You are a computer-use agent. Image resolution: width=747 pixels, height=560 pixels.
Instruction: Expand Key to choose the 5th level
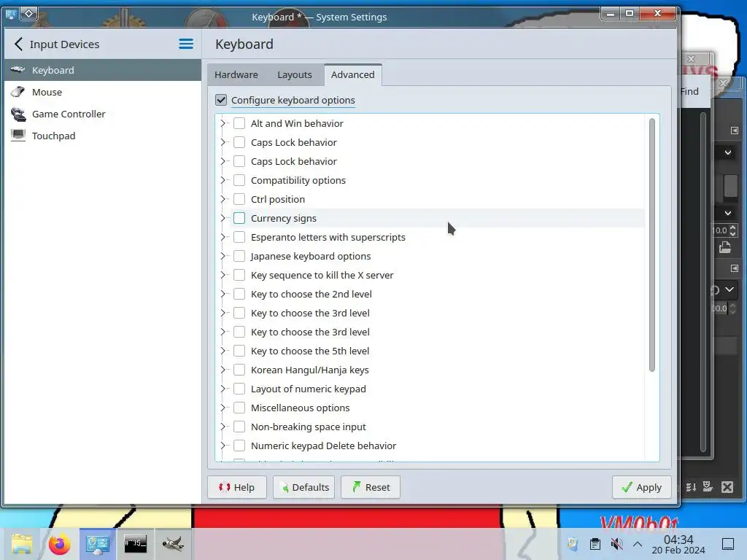(222, 351)
